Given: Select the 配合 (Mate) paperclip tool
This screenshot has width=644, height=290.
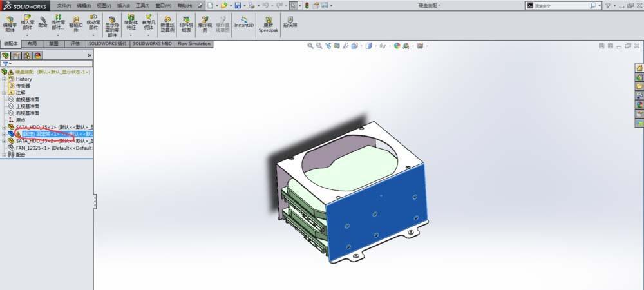Looking at the screenshot, I should click(43, 23).
